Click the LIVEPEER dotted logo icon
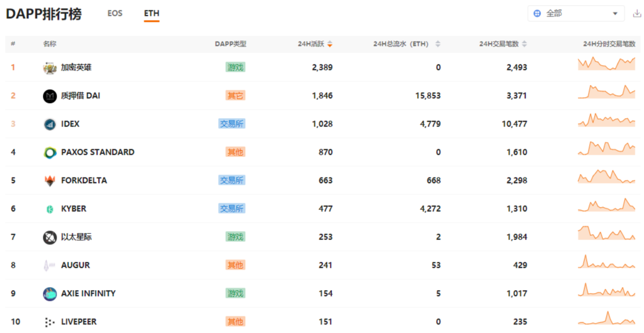 49,322
